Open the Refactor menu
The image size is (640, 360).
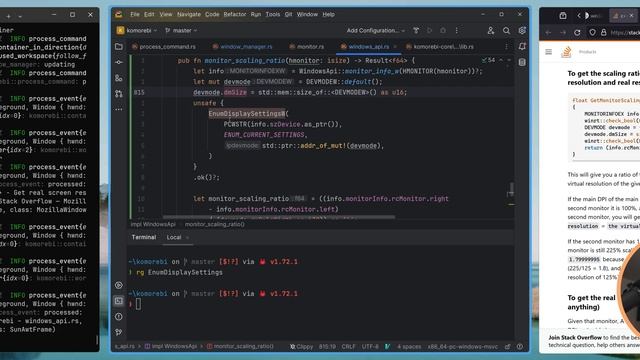(235, 14)
